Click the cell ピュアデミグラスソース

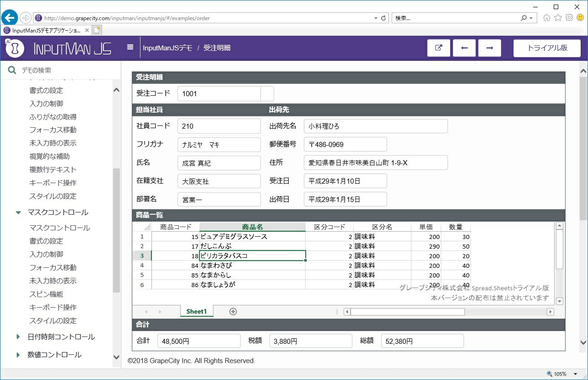(x=253, y=236)
